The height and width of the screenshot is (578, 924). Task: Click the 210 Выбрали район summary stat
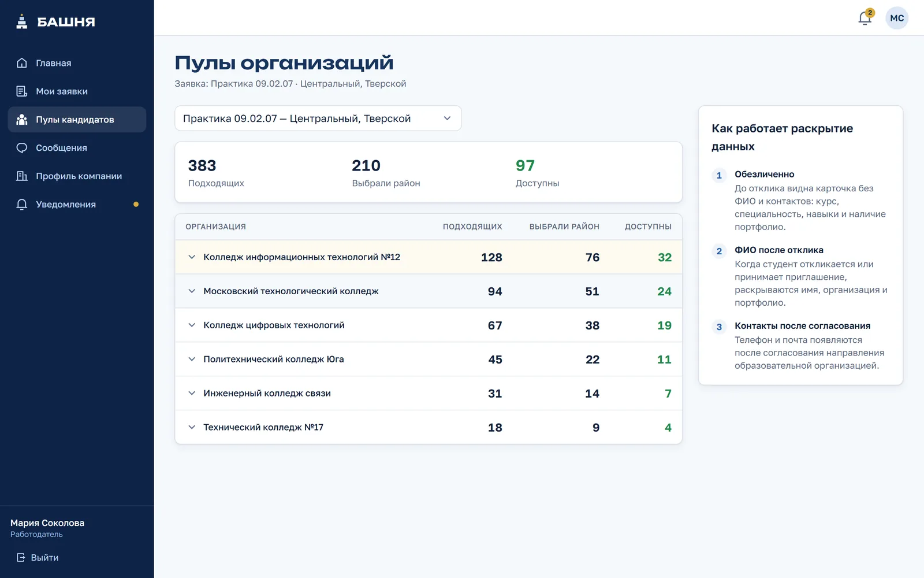click(386, 173)
